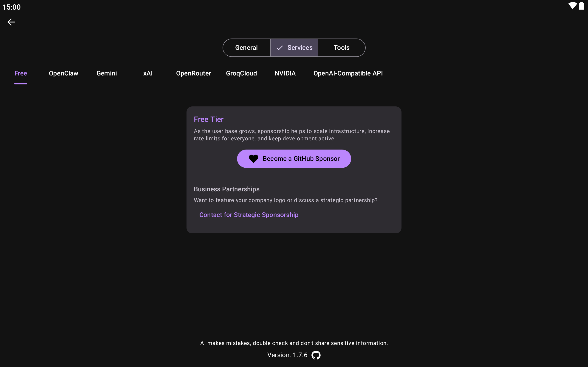Go to the OpenRouter tab
This screenshot has width=588, height=367.
(193, 73)
